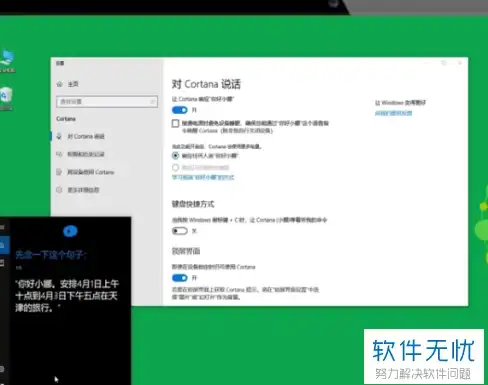
Task: Click the 先念一下这个句子 prompt text
Action: (x=51, y=255)
